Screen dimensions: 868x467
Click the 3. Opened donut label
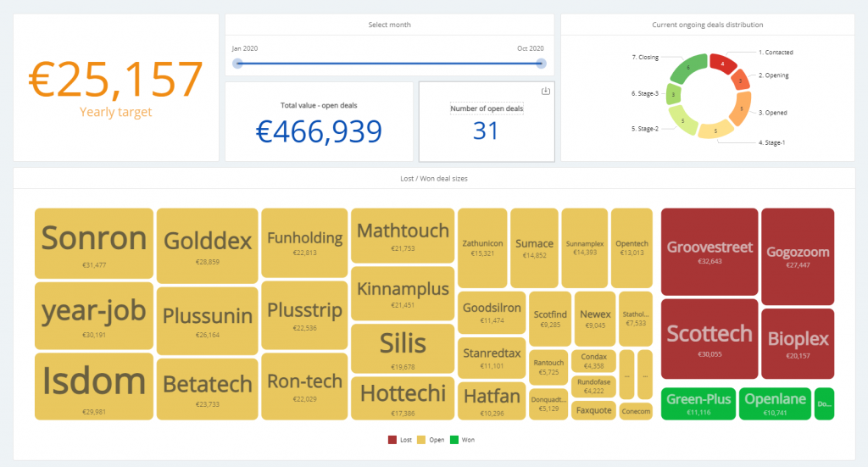pyautogui.click(x=773, y=113)
